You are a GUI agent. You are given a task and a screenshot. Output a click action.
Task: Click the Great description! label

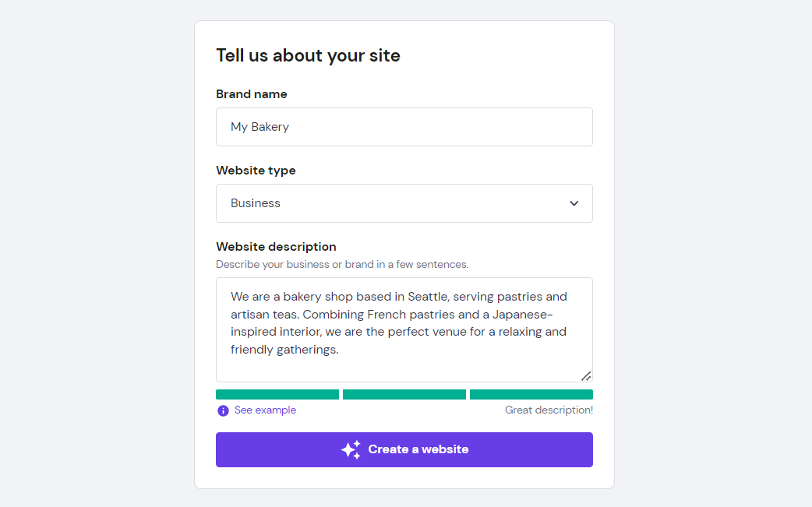click(x=549, y=410)
